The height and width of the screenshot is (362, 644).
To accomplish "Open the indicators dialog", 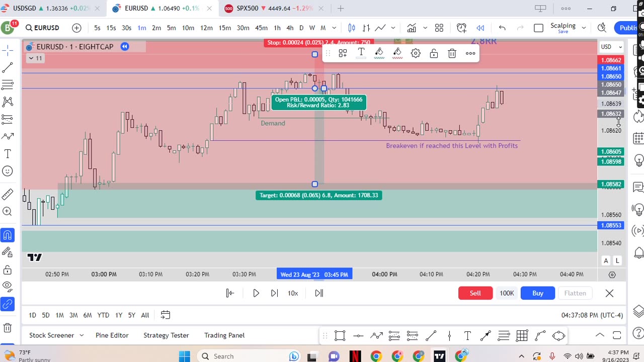I will (412, 28).
